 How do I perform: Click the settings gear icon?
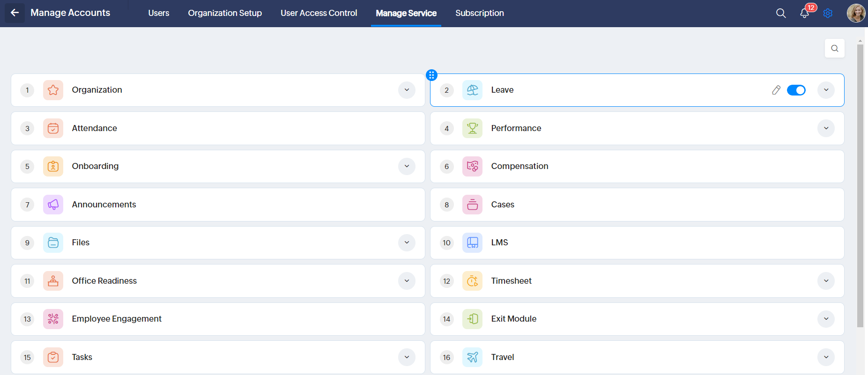coord(828,13)
